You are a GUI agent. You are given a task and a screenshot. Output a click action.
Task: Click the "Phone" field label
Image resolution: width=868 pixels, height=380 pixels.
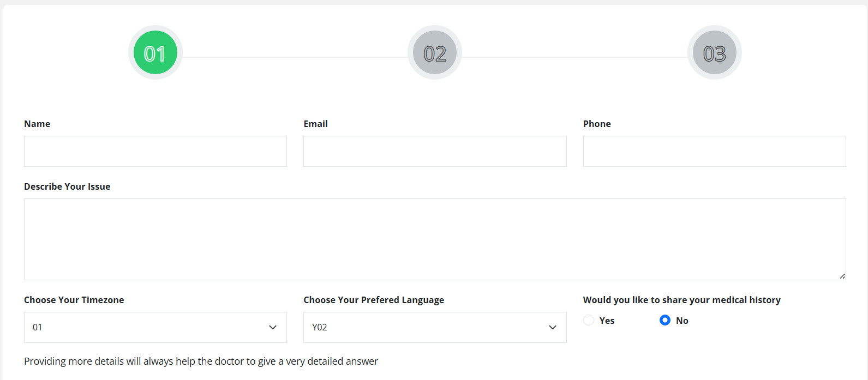coord(597,124)
